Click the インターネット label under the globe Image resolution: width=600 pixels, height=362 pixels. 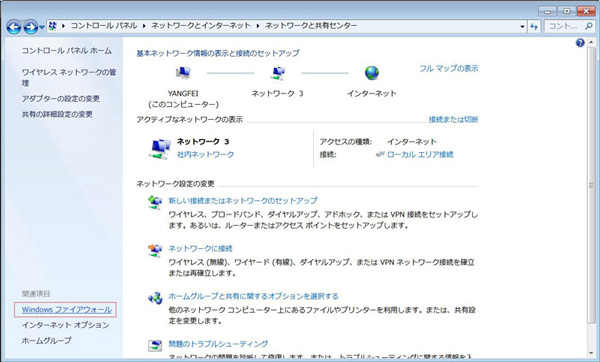[372, 93]
